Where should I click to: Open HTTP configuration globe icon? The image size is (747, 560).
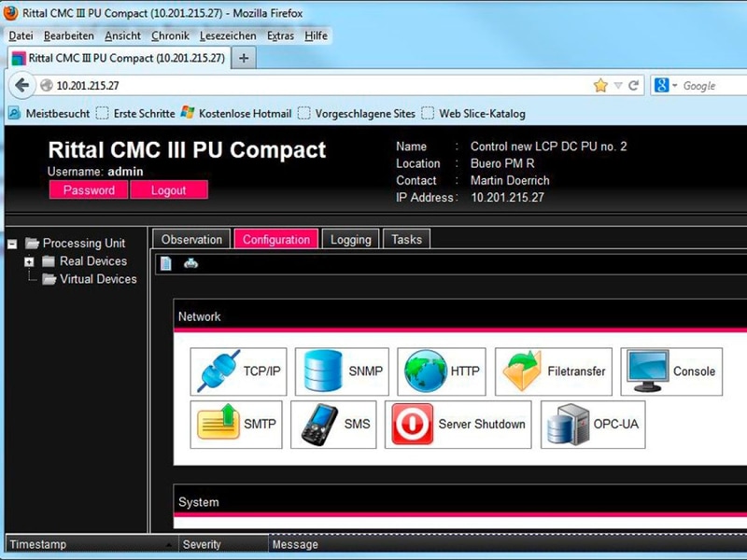(x=426, y=371)
